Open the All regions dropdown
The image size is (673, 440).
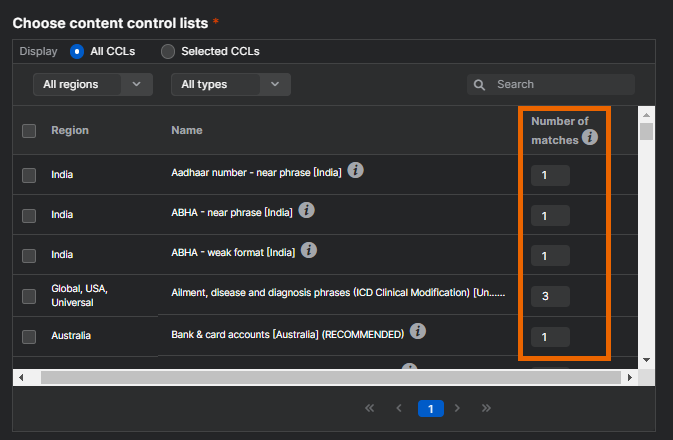tap(92, 85)
